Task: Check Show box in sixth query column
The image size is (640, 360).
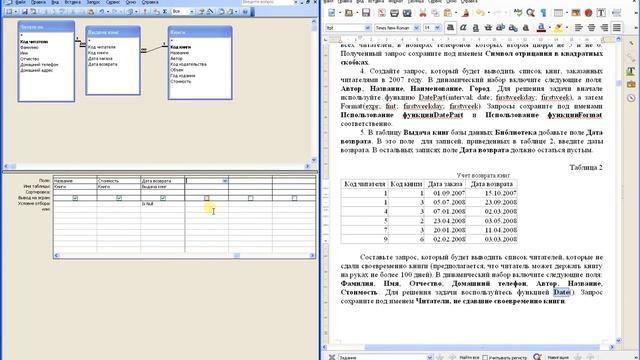Action: click(x=294, y=198)
